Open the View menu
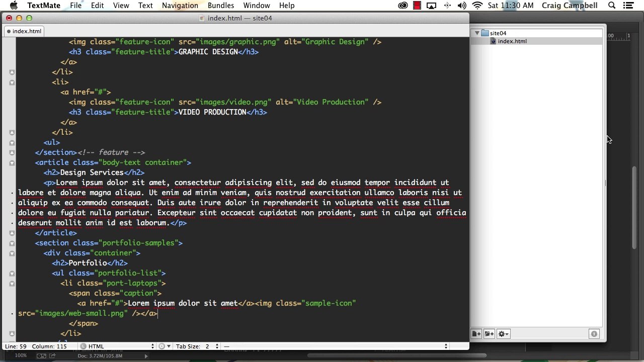The image size is (644, 362). (x=121, y=6)
